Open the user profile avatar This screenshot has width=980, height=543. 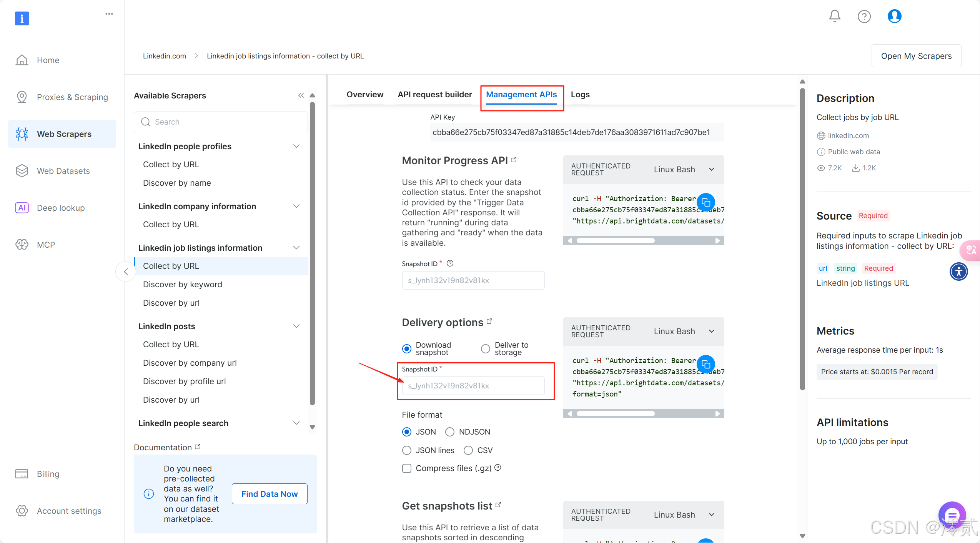coord(894,16)
